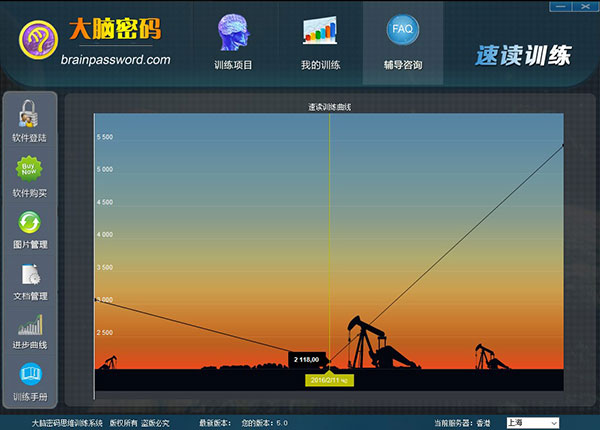Click the 软件登陆 sidebar label
The height and width of the screenshot is (430, 600).
click(29, 138)
